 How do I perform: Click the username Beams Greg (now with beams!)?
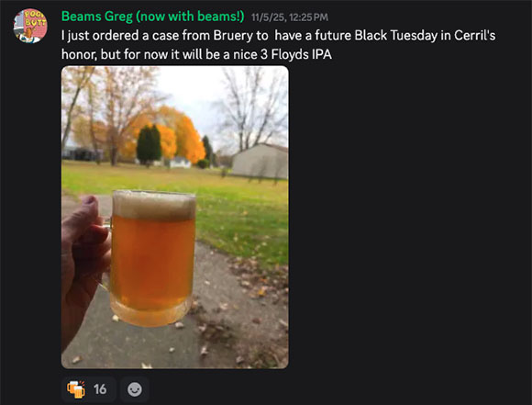152,17
